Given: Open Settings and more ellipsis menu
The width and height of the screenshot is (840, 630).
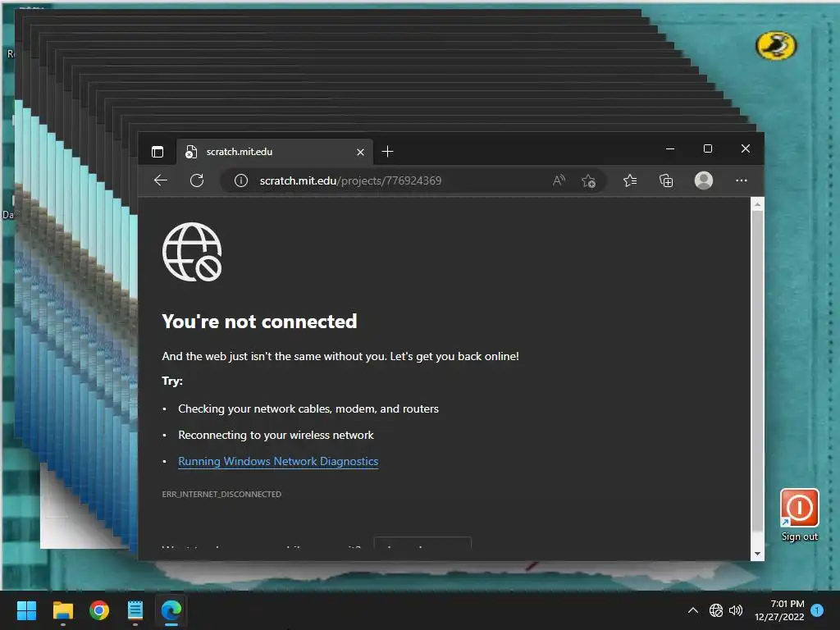Looking at the screenshot, I should point(742,180).
